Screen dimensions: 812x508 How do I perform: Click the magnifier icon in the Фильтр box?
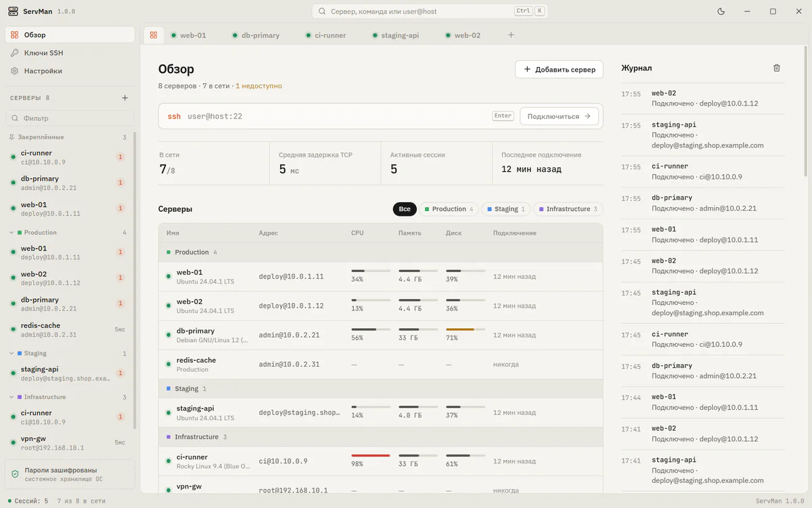click(x=15, y=118)
